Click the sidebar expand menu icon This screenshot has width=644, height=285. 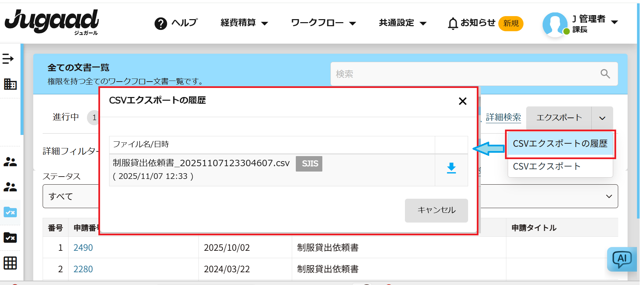coord(8,59)
